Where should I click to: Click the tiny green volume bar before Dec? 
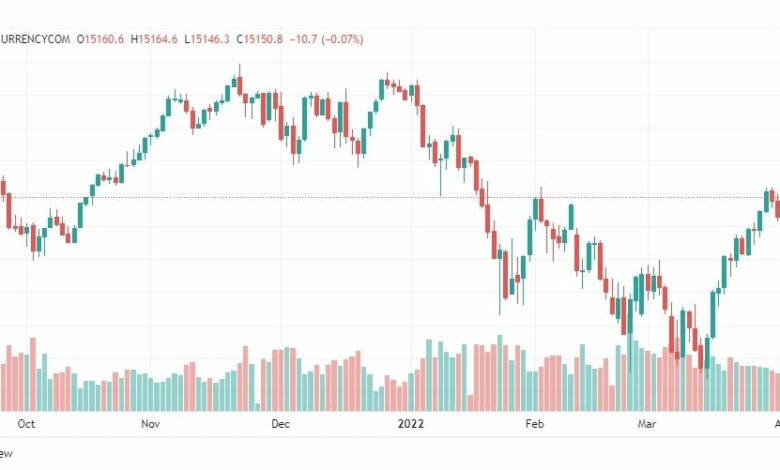[258, 407]
